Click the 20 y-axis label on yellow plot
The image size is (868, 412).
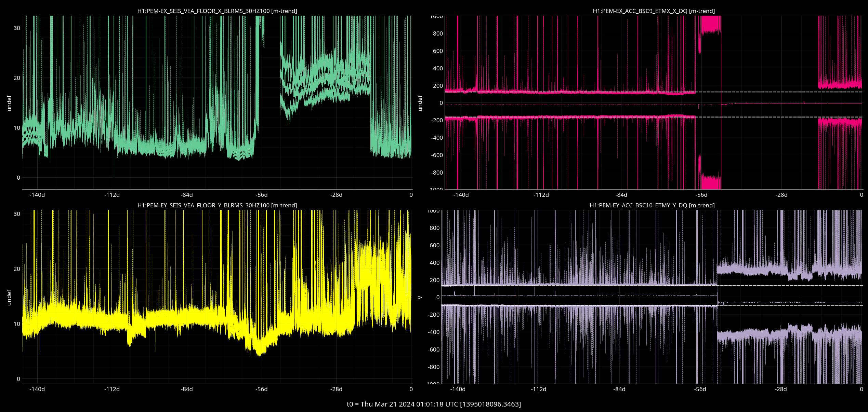pos(17,269)
